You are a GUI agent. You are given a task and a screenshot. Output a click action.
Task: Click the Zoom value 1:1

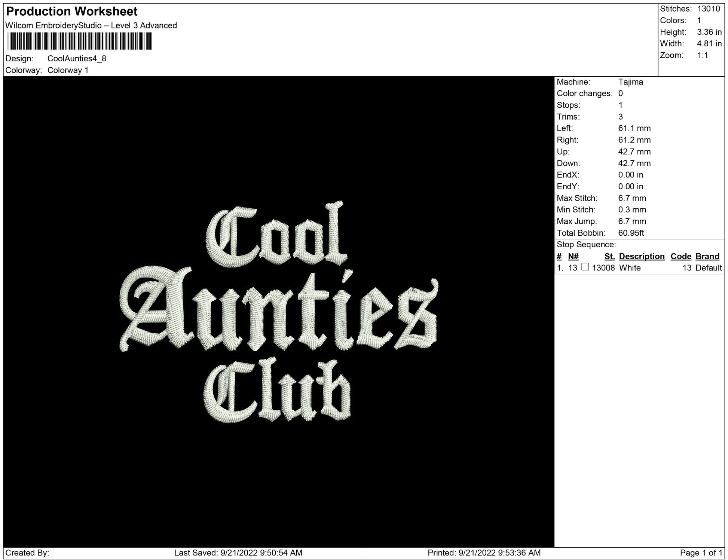tap(703, 55)
